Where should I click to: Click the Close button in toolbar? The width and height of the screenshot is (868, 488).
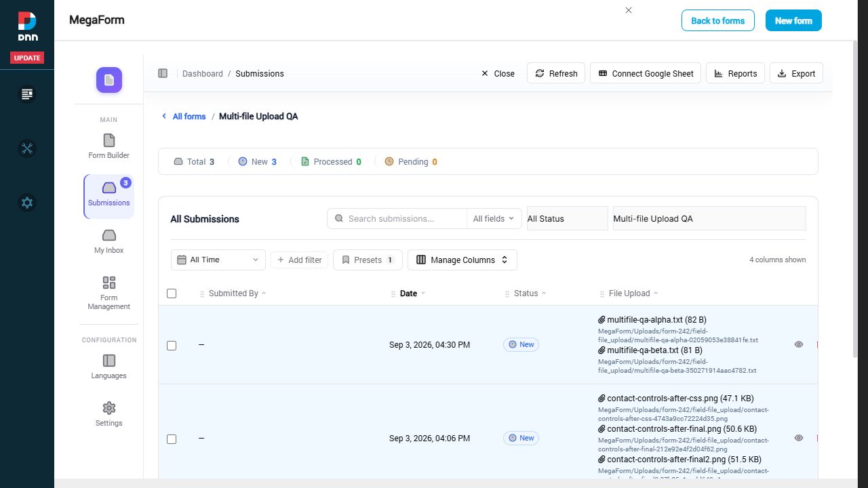(x=498, y=73)
